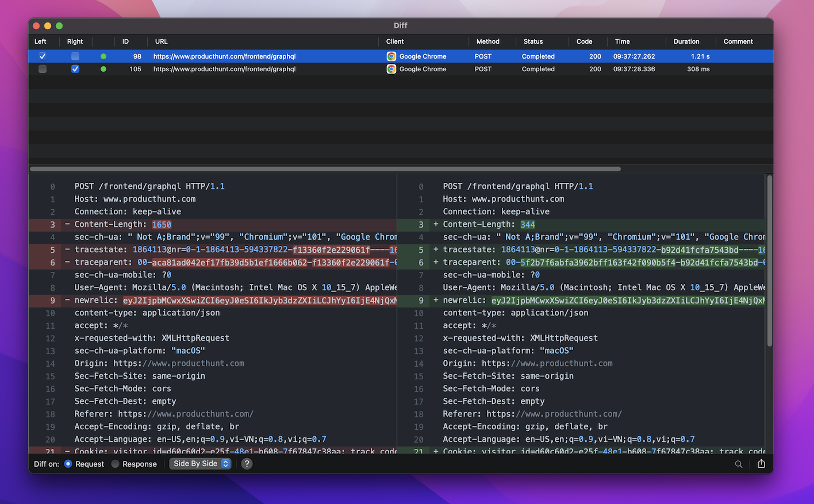The height and width of the screenshot is (504, 814).
Task: Sort by the URL column header
Action: (x=162, y=41)
